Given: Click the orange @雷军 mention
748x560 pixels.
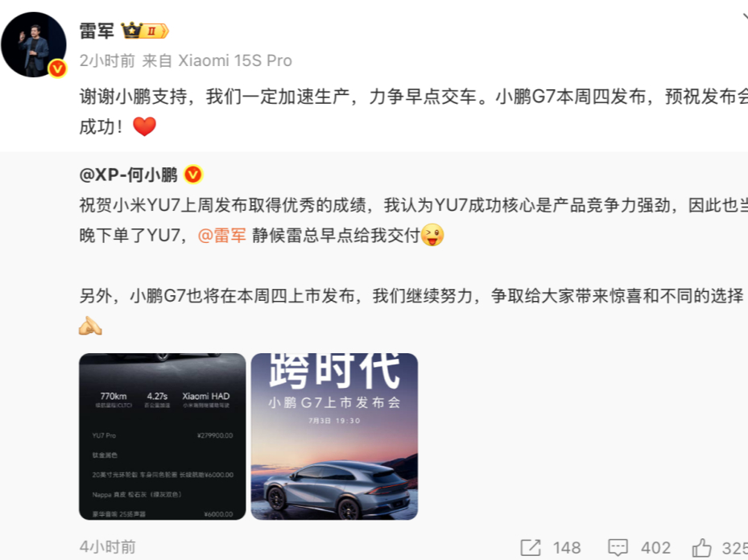Looking at the screenshot, I should click(222, 236).
